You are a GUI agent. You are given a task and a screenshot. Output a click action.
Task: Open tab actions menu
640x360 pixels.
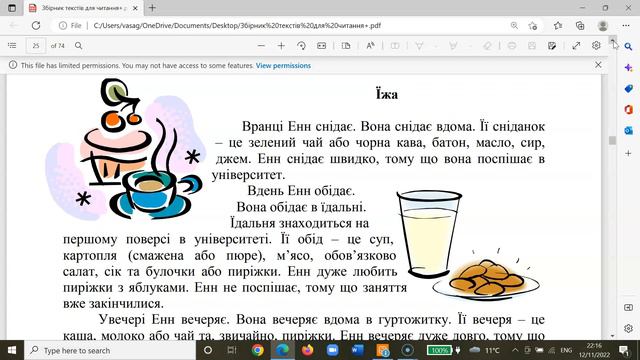[x=11, y=8]
